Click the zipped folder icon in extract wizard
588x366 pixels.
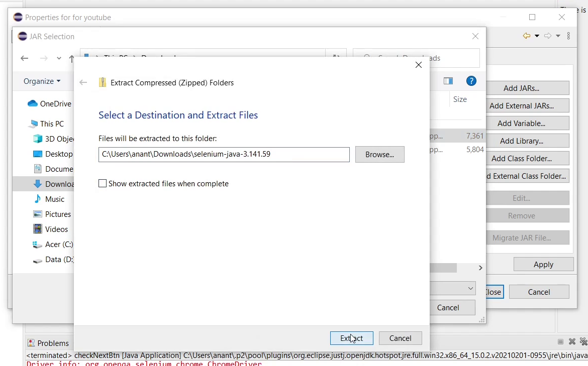pos(103,82)
